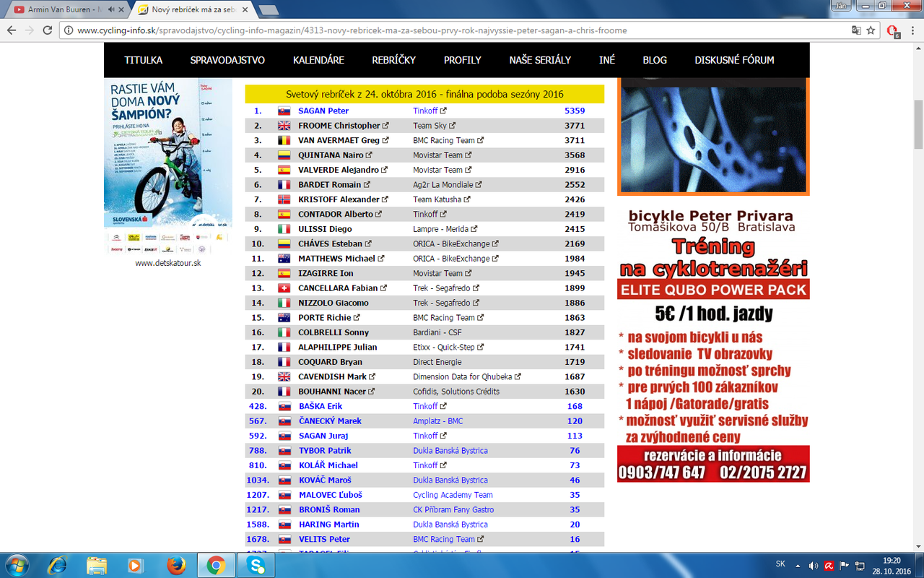Click the external link icon next to QUINTANA Nairo

[369, 155]
